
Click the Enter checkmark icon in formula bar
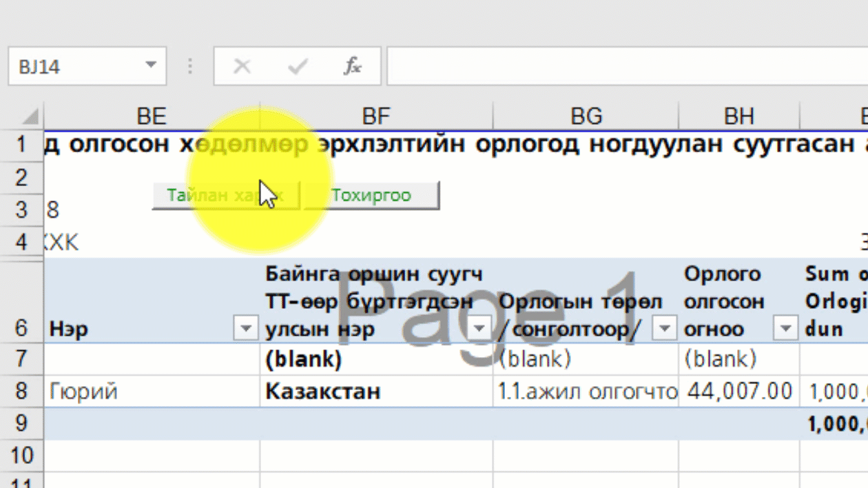point(296,66)
